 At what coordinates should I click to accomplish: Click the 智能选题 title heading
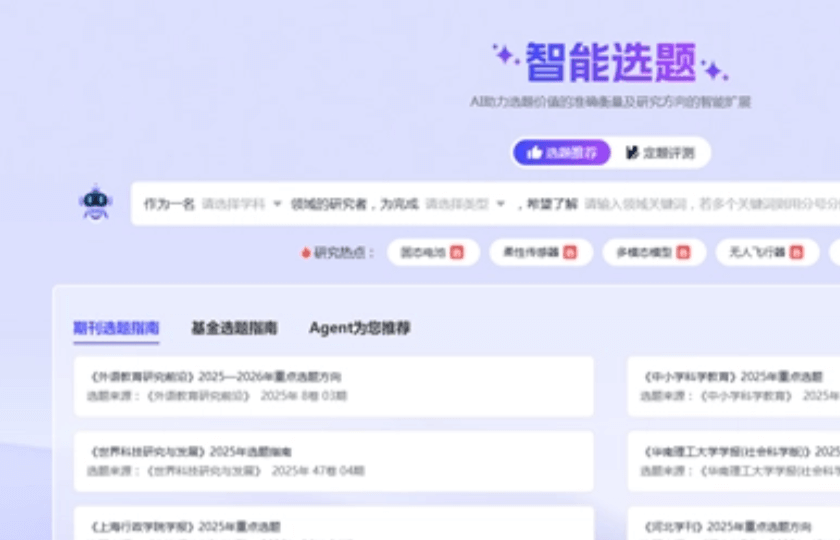(x=611, y=62)
